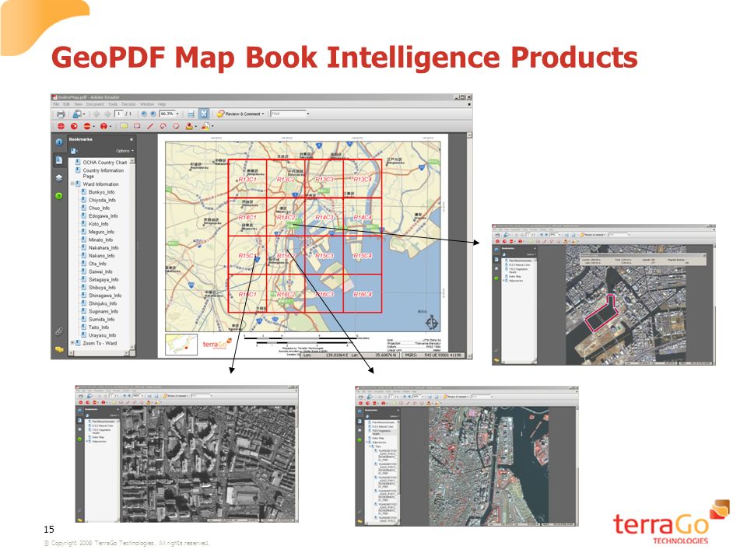The image size is (747, 560).
Task: Click the red crosshair TerraGo tool
Action: (x=61, y=126)
